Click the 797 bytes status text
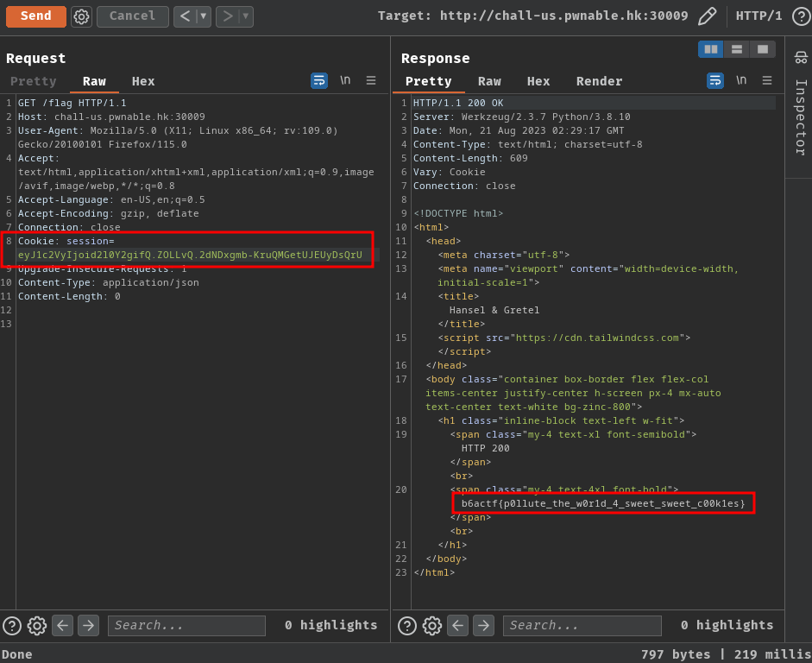Screen dimensions: 812x663 [676, 654]
